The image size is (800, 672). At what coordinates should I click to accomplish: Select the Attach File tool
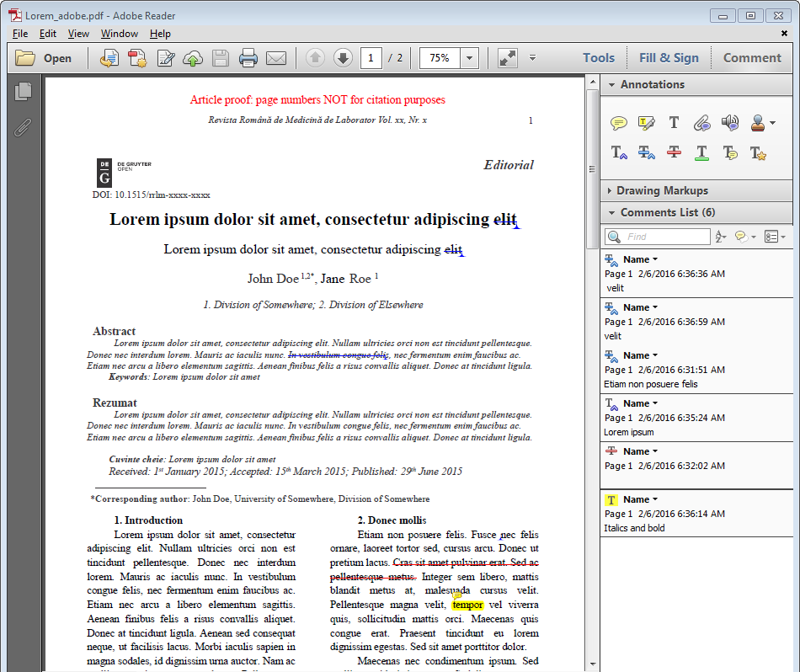pyautogui.click(x=702, y=123)
